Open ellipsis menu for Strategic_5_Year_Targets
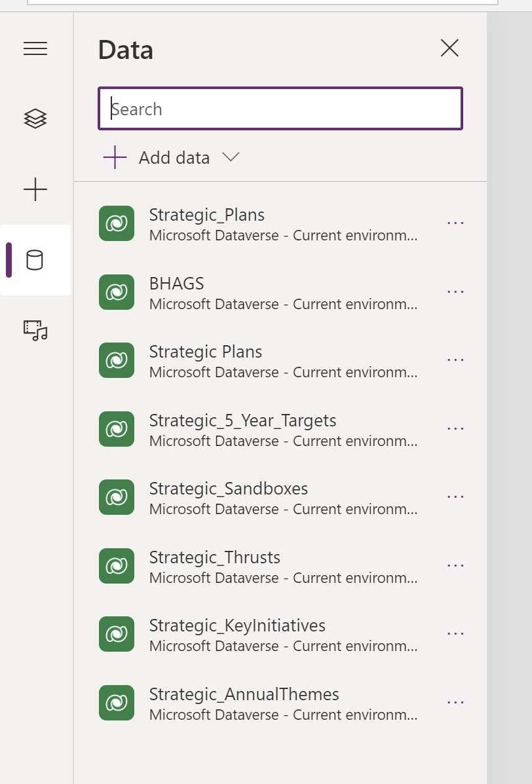Viewport: 532px width, 784px height. pos(455,428)
